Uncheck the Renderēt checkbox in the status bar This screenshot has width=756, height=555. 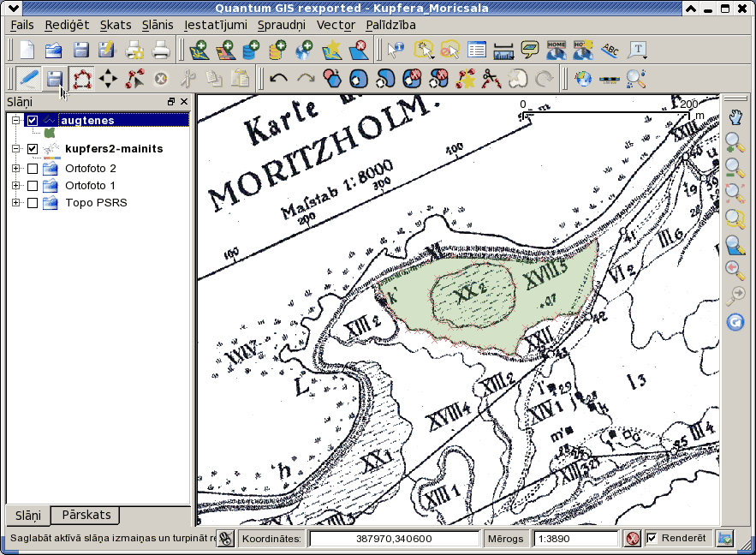652,538
